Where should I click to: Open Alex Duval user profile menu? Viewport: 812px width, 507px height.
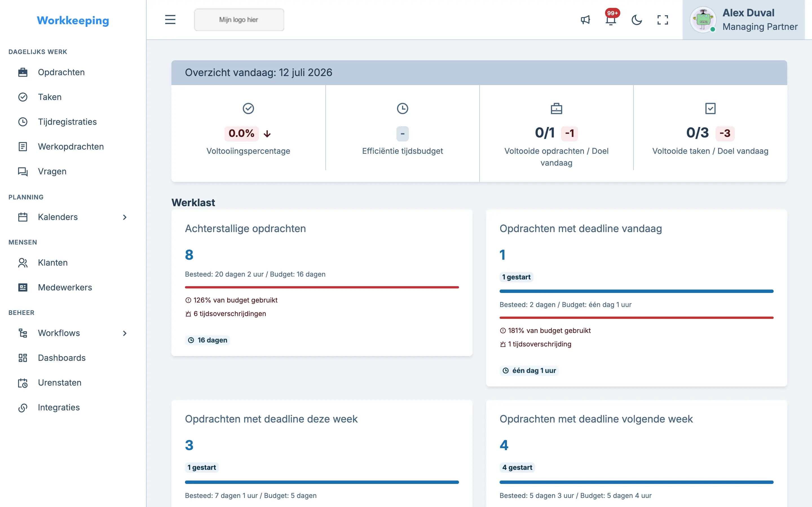[x=743, y=20]
